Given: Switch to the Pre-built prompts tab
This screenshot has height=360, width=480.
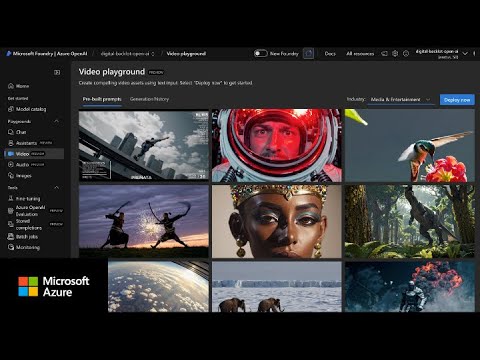Looking at the screenshot, I should pos(102,99).
